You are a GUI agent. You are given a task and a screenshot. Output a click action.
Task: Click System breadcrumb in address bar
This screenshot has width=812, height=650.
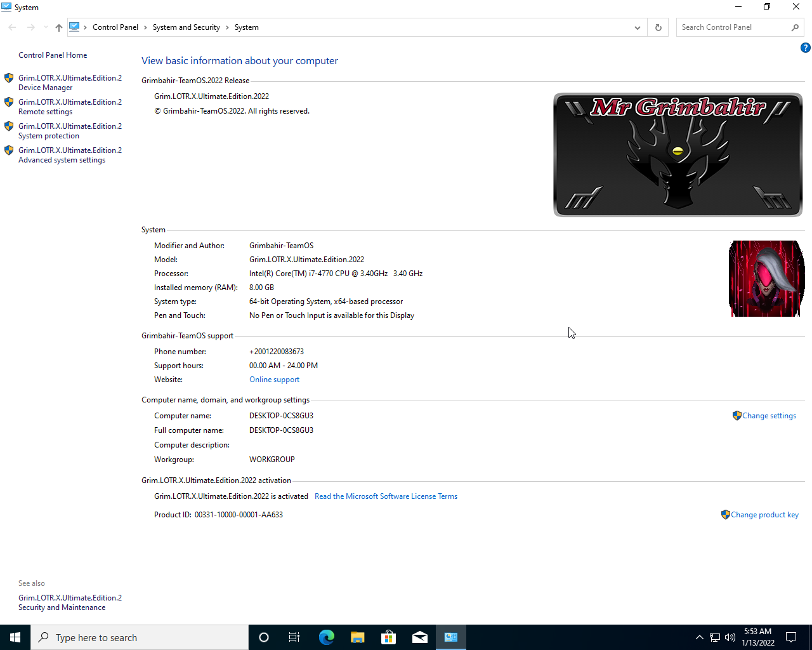click(247, 27)
